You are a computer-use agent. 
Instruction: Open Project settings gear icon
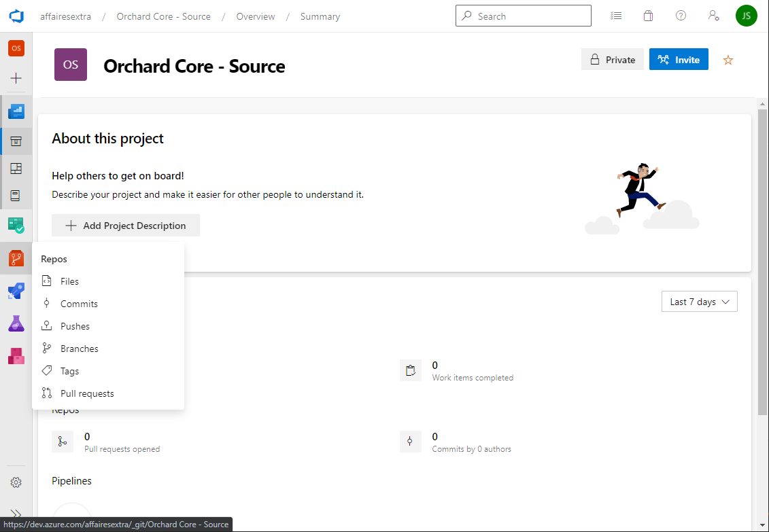(x=16, y=482)
